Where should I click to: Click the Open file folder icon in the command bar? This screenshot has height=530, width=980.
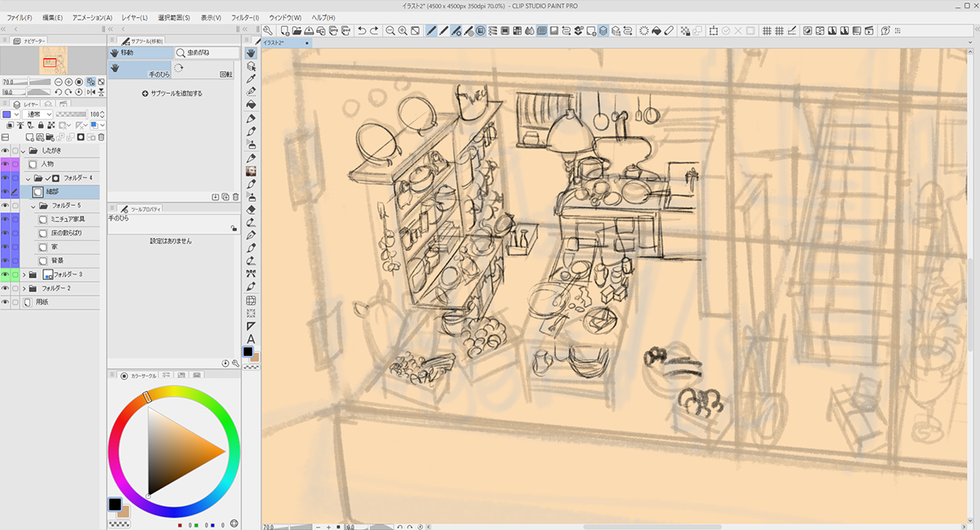(298, 31)
